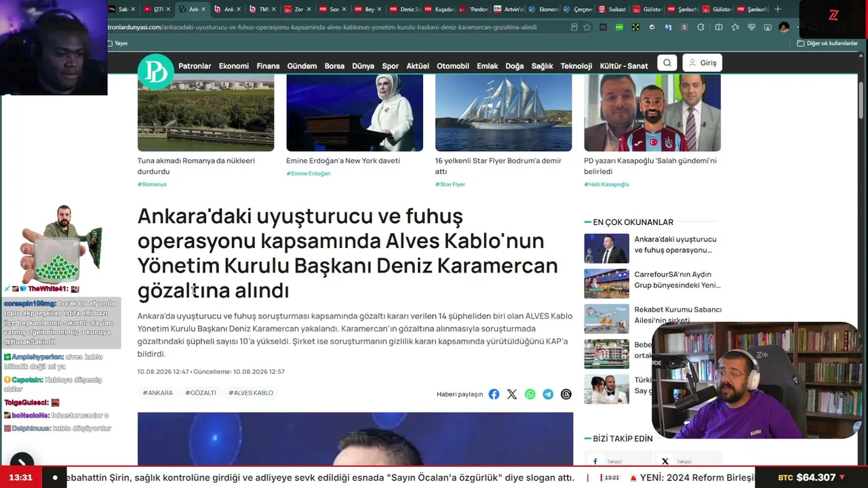Open the Otomobil section
Viewport: 868px width, 488px height.
[453, 66]
